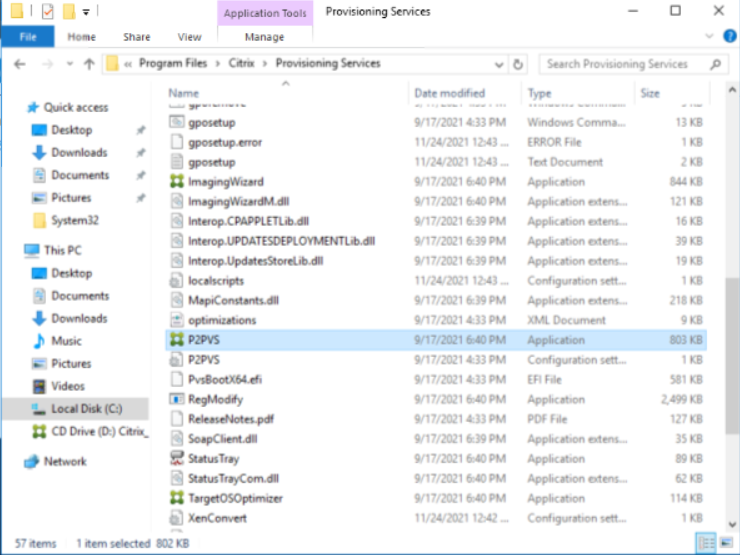Open the View ribbon tab

(189, 37)
